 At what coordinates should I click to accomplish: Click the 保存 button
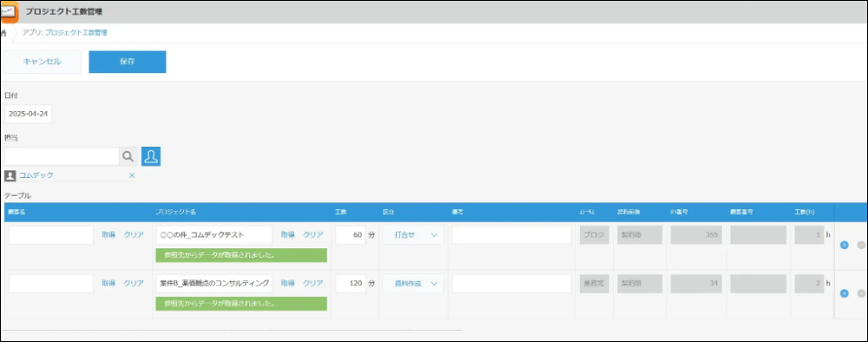pos(128,62)
